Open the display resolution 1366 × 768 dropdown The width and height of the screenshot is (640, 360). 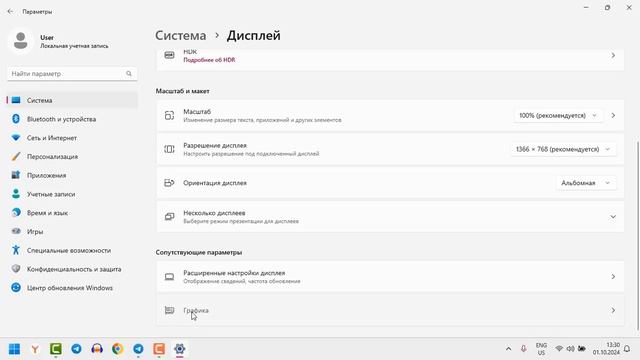point(563,149)
